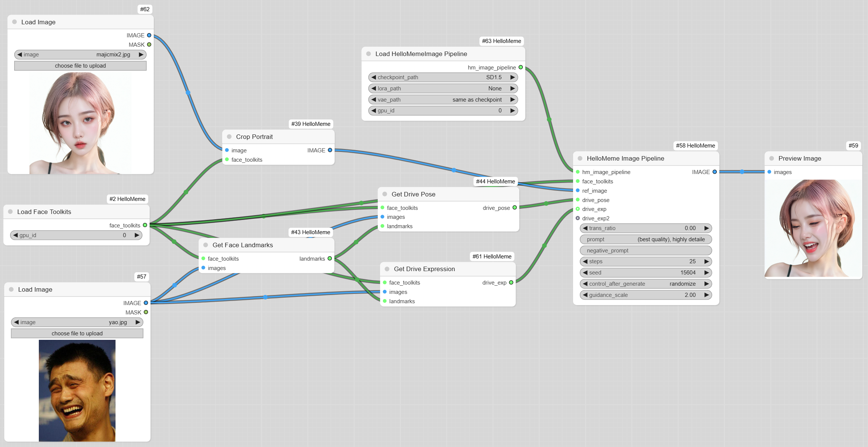Click choose file to upload in node #62
868x447 pixels.
pos(80,66)
